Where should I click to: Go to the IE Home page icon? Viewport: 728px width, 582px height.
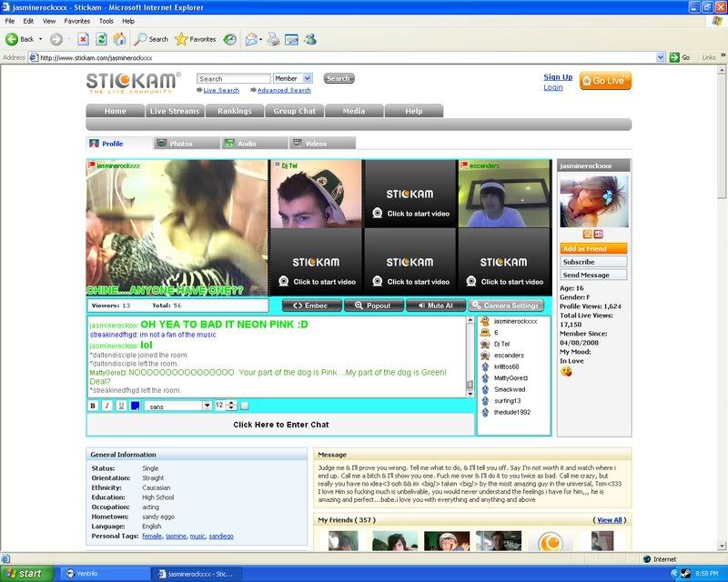(119, 39)
